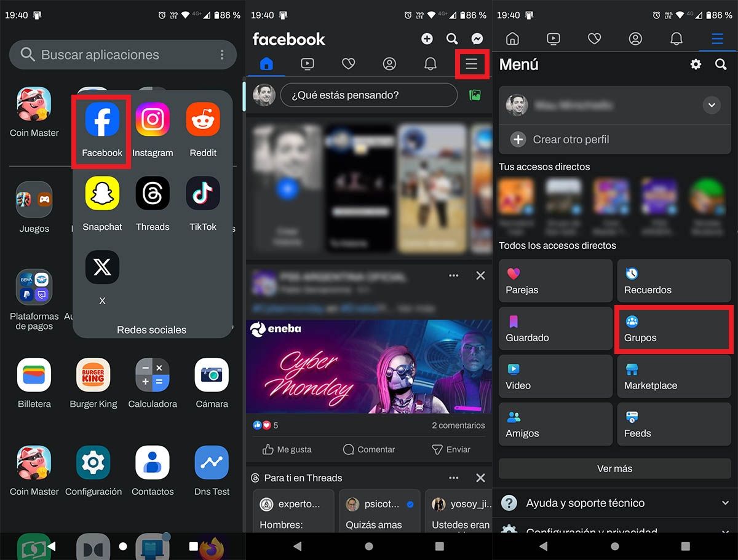Image resolution: width=738 pixels, height=560 pixels.
Task: Open the Marketplace shortcut
Action: point(674,377)
